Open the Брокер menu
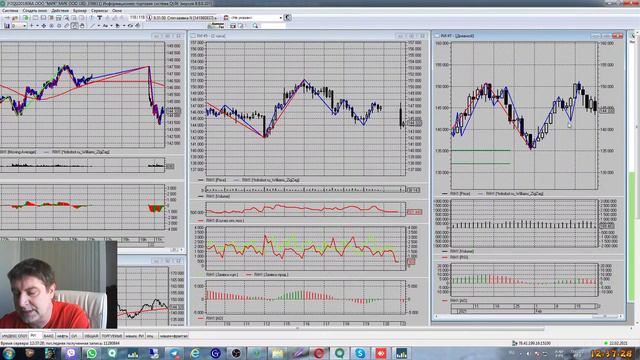Viewport: 640px width, 360px height. point(80,11)
